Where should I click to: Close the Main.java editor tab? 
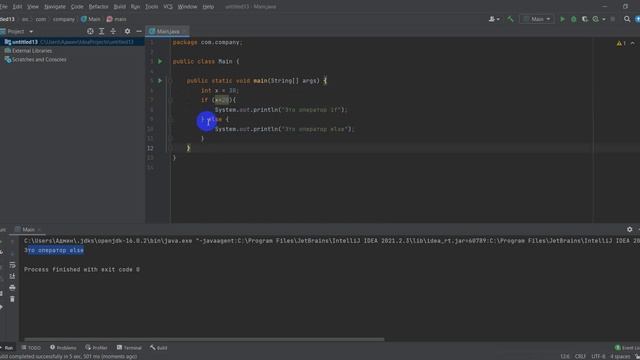pyautogui.click(x=184, y=31)
